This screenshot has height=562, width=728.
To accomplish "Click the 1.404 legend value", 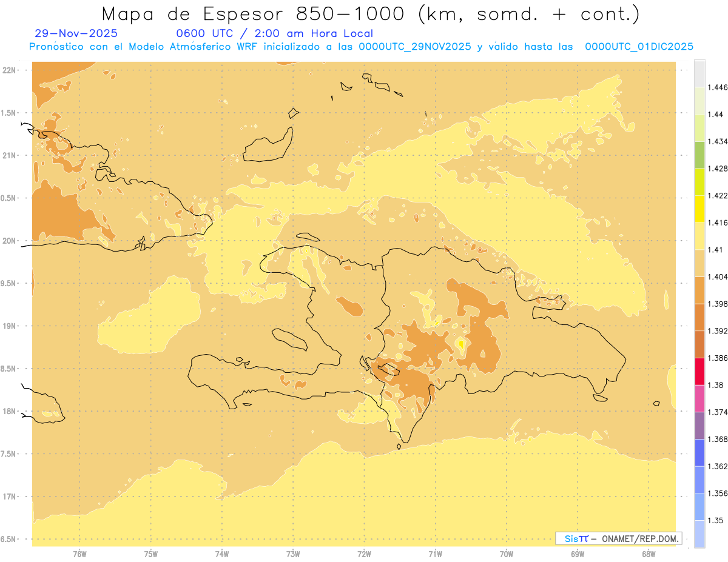I will 717,276.
